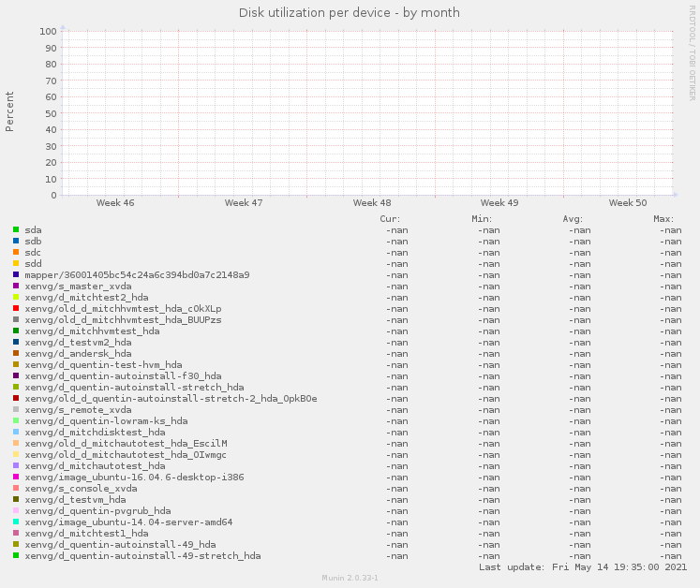The width and height of the screenshot is (700, 588).
Task: Click the green swatch next to sda
Action: [16, 229]
